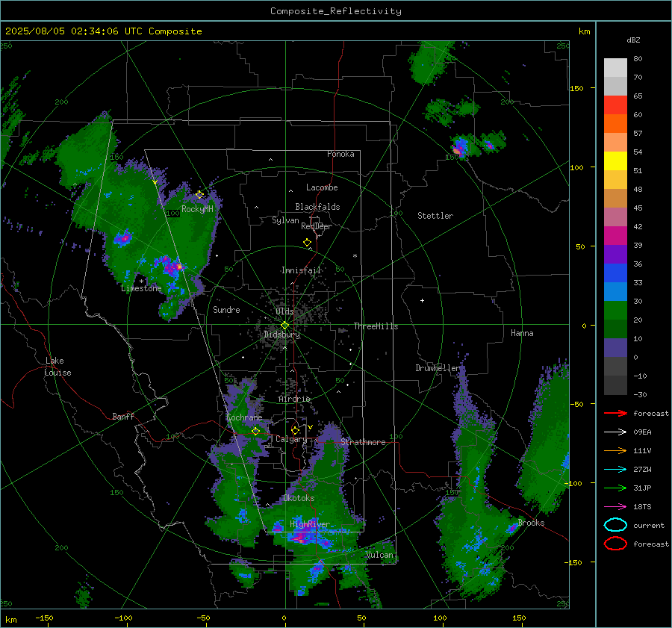Click the red 'forecast' ellipse legend icon

point(615,544)
